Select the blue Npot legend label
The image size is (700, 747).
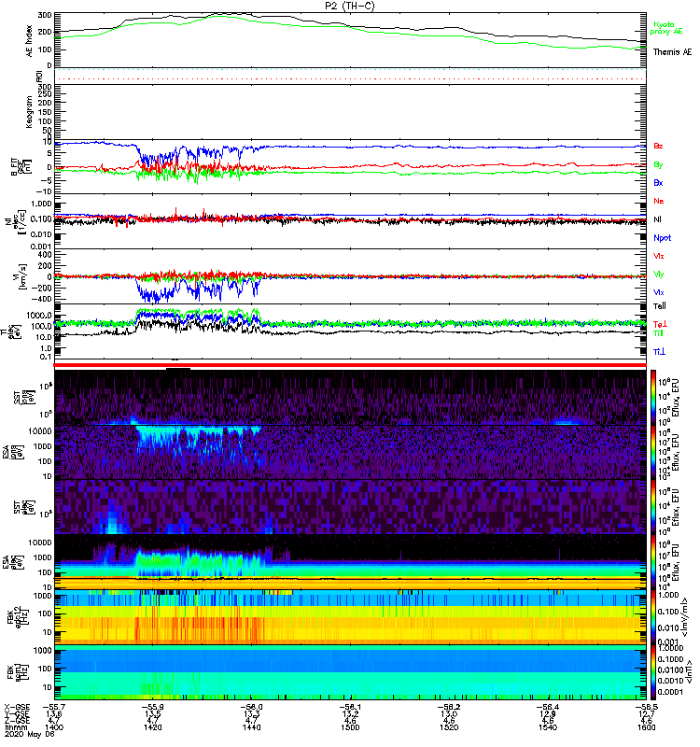[663, 238]
